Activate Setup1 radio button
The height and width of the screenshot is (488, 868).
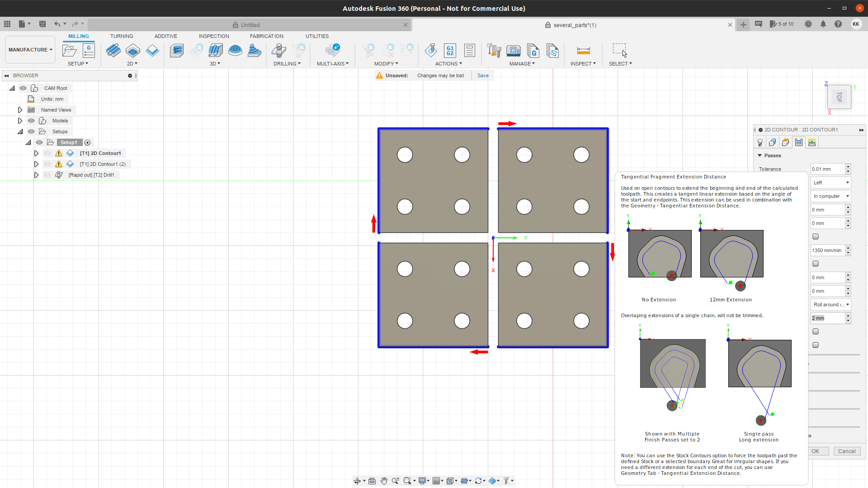click(x=88, y=142)
